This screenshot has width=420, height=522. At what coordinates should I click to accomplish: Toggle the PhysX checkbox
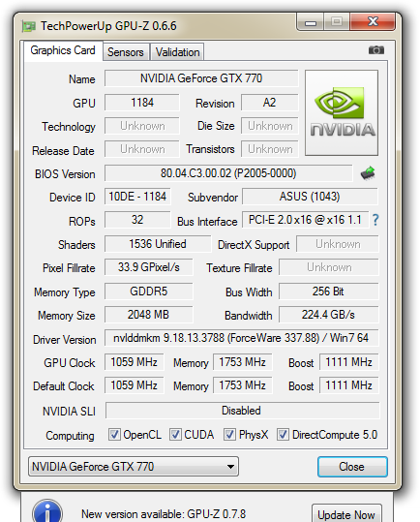[x=229, y=435]
